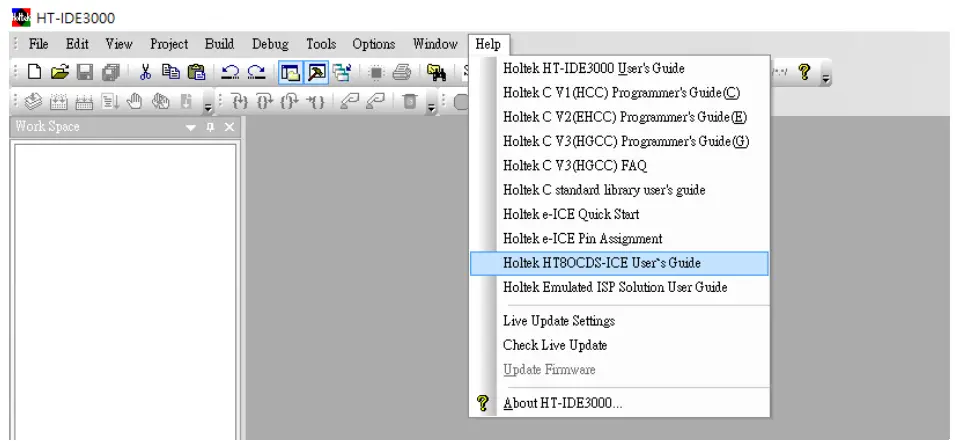Click the trash can toolbar icon
The image size is (955, 446).
pos(410,102)
